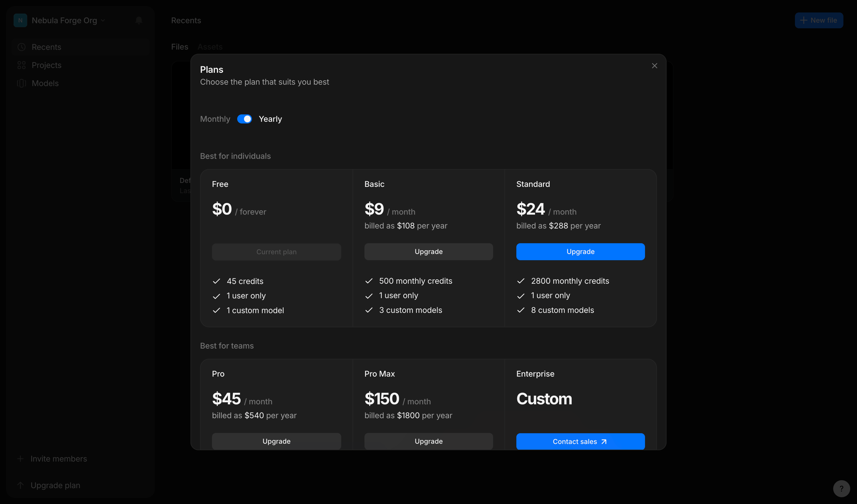857x504 pixels.
Task: Open Projects in the sidebar
Action: tap(80, 65)
